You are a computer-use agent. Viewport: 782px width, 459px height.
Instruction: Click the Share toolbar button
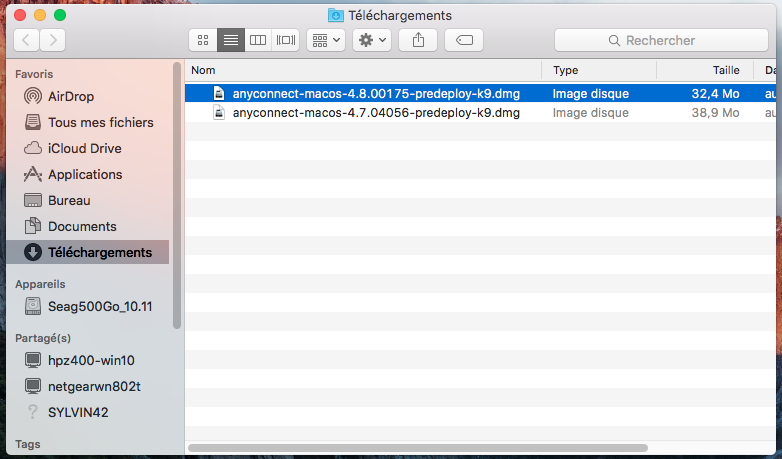(x=417, y=40)
